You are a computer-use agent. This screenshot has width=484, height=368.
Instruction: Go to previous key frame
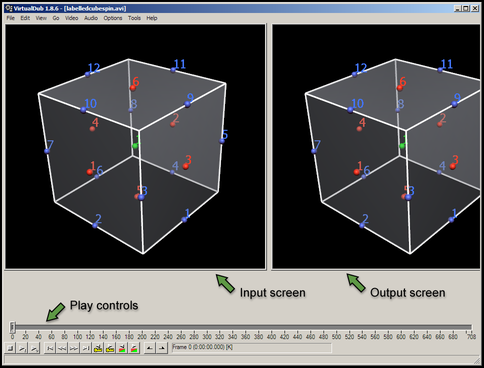coord(98,348)
